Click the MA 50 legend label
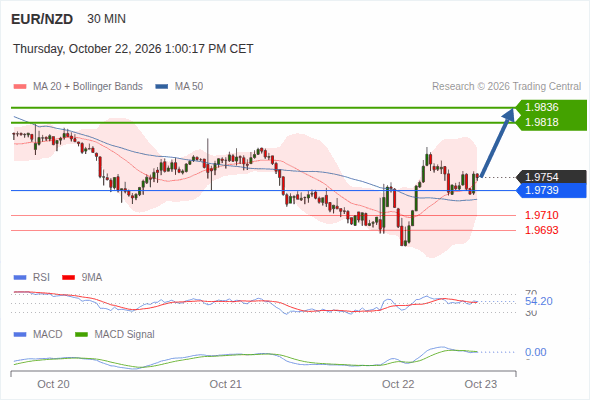The width and height of the screenshot is (590, 400). coord(189,86)
